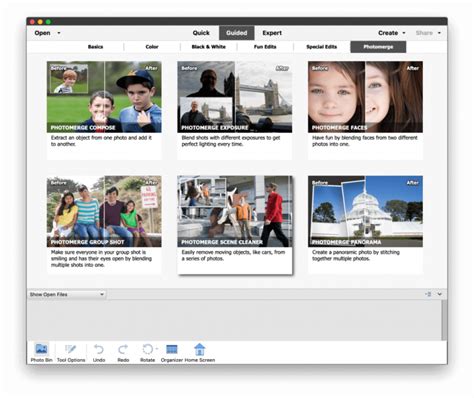The width and height of the screenshot is (474, 398).
Task: Open Photomerge Faces guided edit thumbnail
Action: click(365, 97)
